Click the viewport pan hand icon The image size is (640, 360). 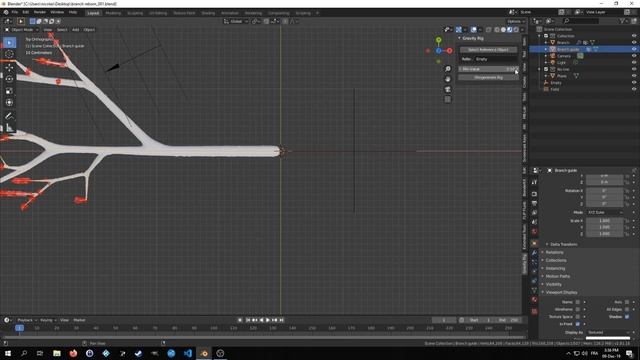coord(448,79)
